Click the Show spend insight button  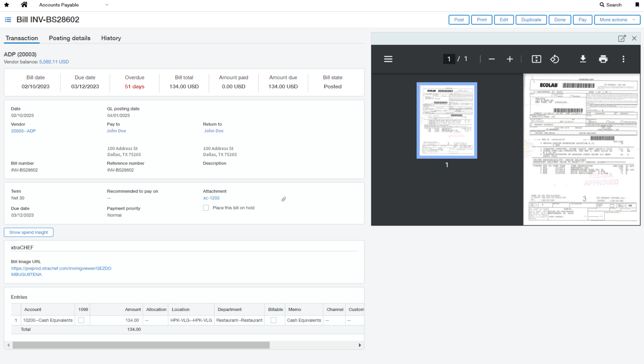click(29, 232)
